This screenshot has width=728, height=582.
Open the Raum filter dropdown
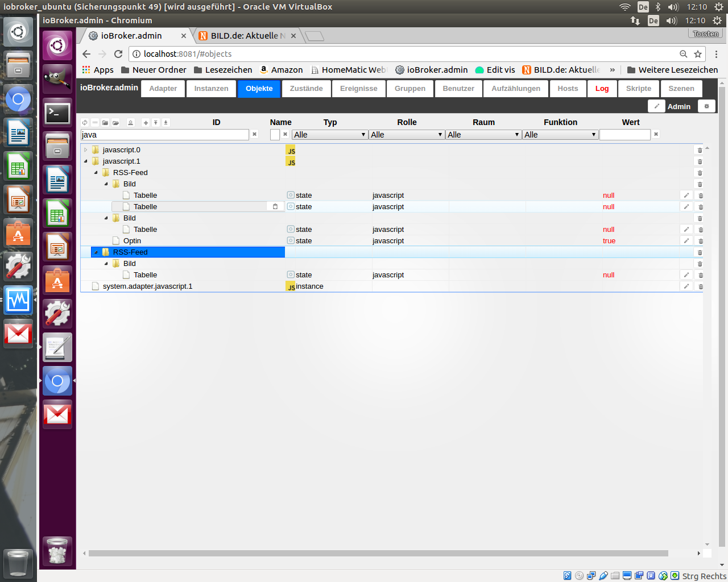click(483, 135)
